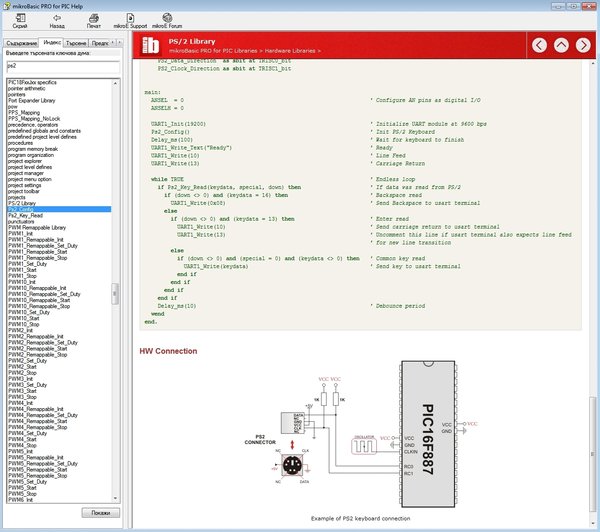Click the Hide (Скрий) toolbar icon
Image resolution: width=600 pixels, height=532 pixels.
(x=20, y=18)
